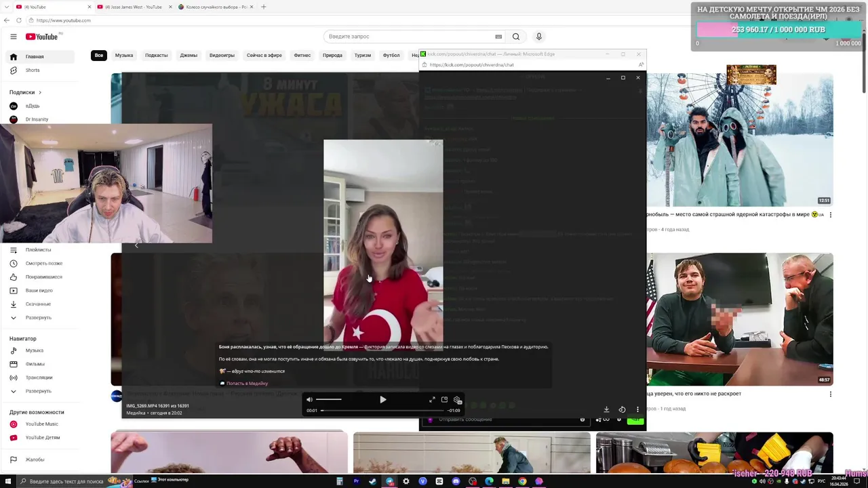Open YouTube Детям link
Image resolution: width=868 pixels, height=488 pixels.
point(41,438)
